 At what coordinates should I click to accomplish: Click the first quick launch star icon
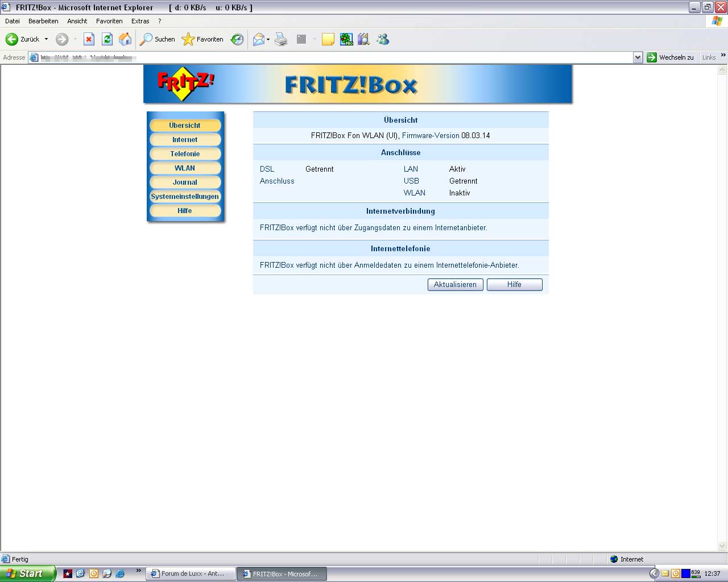click(68, 574)
